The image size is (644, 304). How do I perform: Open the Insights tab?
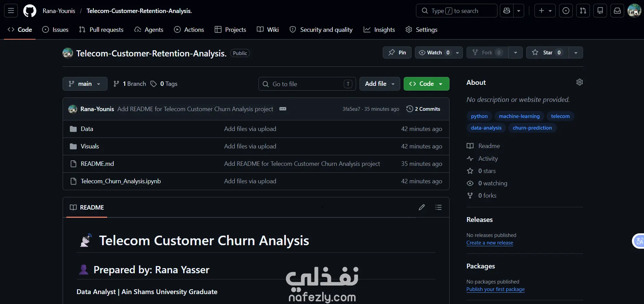pos(379,30)
